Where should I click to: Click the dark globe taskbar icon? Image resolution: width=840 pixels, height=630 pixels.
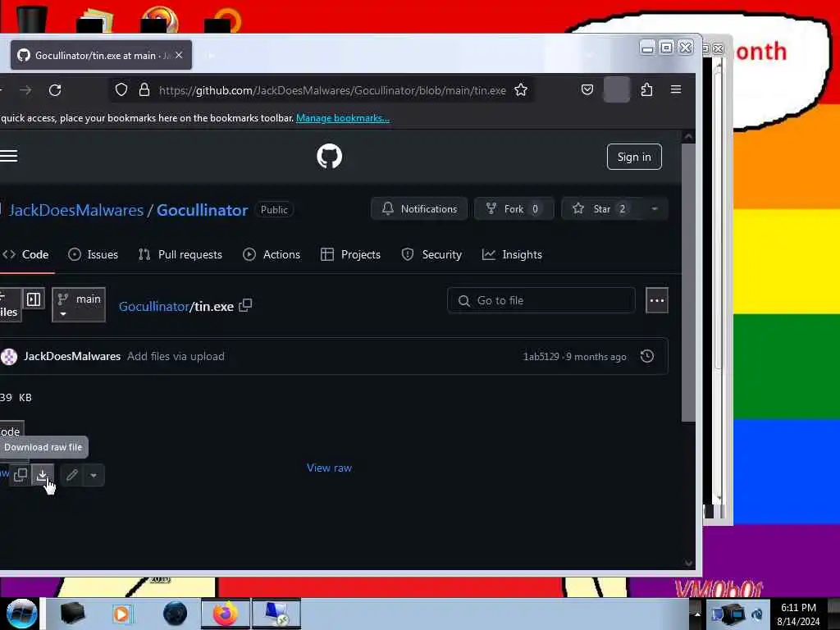[176, 614]
